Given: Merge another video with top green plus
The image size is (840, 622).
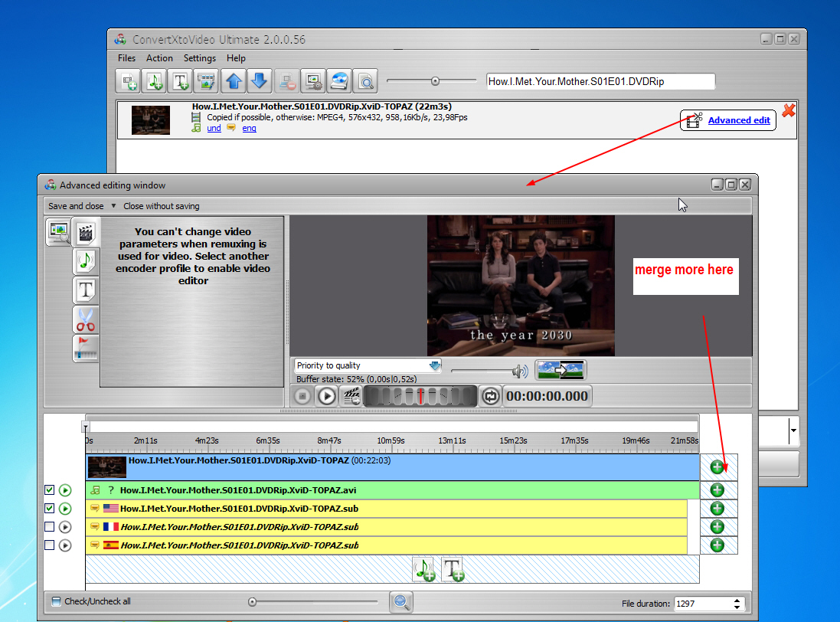Looking at the screenshot, I should click(x=717, y=467).
